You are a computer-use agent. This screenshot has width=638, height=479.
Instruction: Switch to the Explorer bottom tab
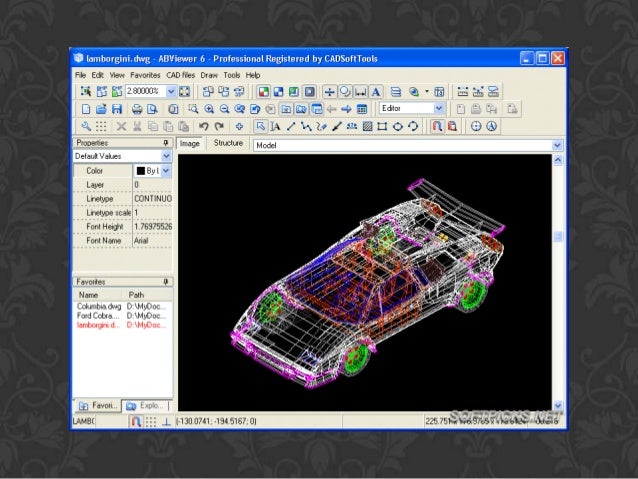[x=145, y=406]
